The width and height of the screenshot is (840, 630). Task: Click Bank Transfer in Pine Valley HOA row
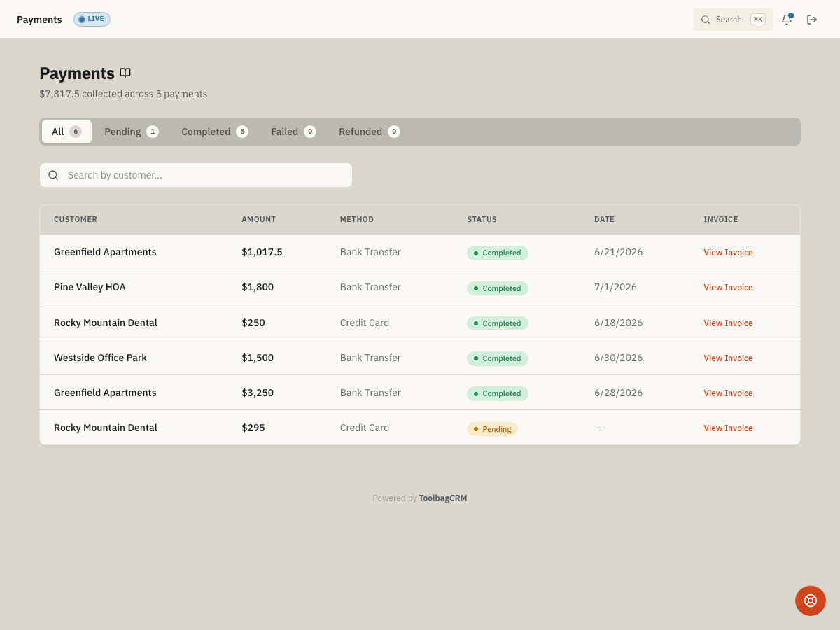click(370, 287)
